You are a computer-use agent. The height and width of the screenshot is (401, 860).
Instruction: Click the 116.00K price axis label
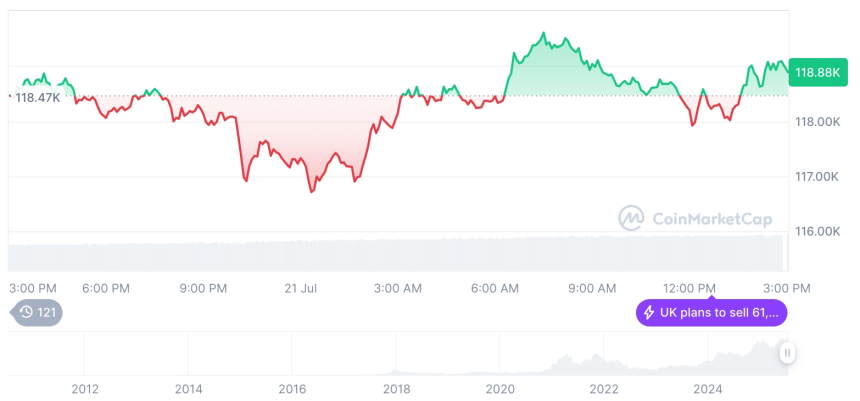tap(815, 231)
